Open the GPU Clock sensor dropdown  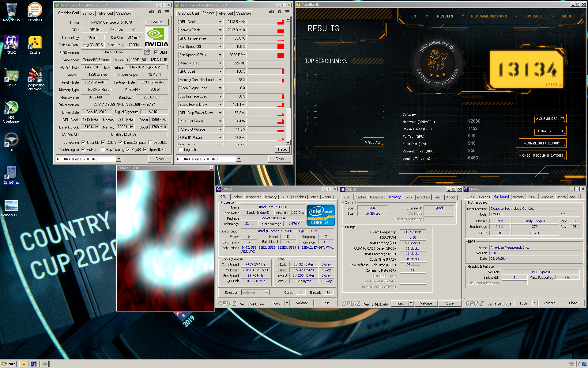pos(220,22)
